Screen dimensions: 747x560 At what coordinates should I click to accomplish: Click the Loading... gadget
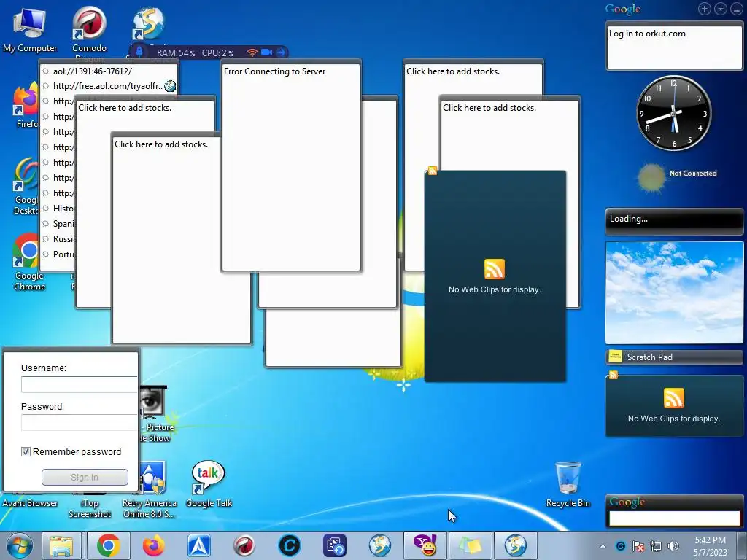[x=674, y=221]
